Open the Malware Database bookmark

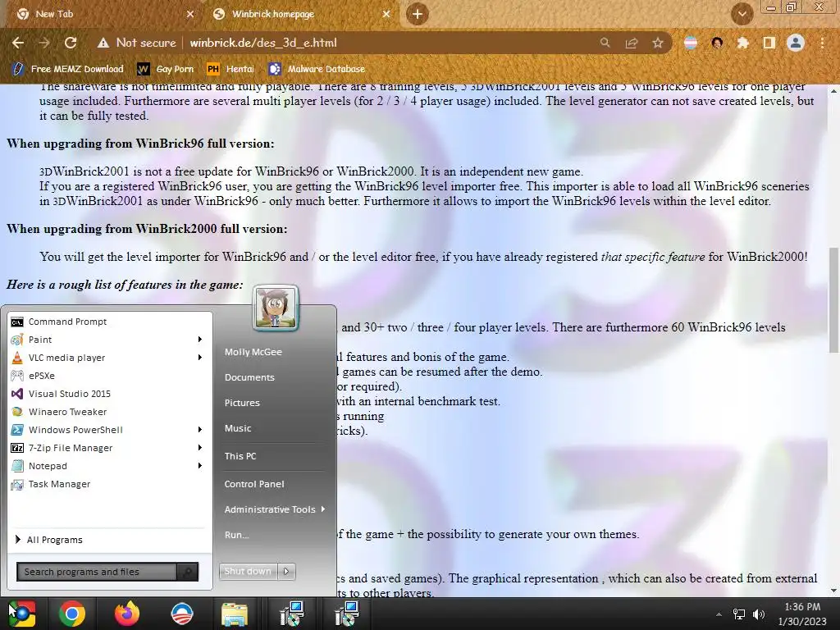tap(317, 69)
